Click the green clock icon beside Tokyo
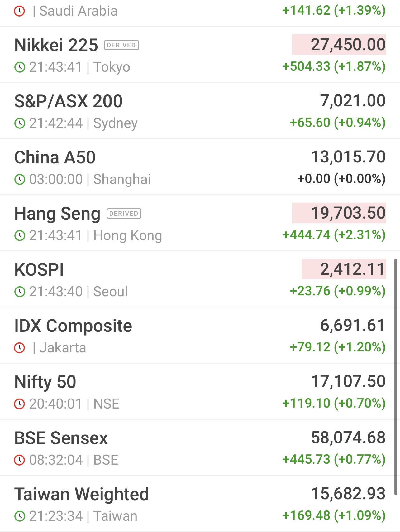 [20, 67]
